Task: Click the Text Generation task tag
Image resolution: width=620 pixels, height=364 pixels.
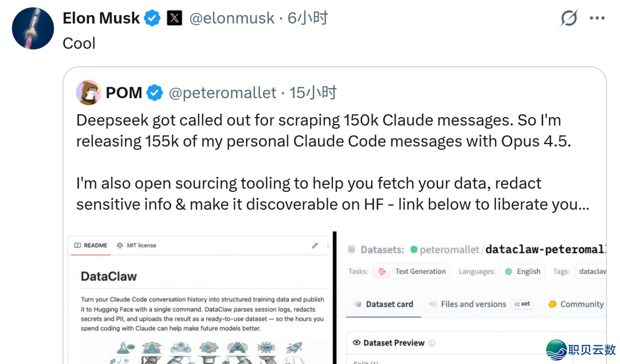Action: tap(412, 272)
